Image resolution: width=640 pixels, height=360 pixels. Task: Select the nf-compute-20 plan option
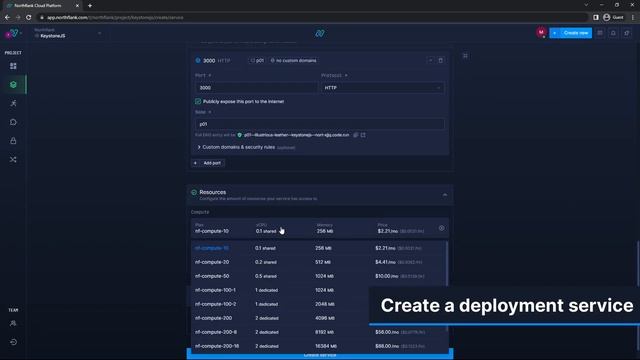(x=319, y=262)
